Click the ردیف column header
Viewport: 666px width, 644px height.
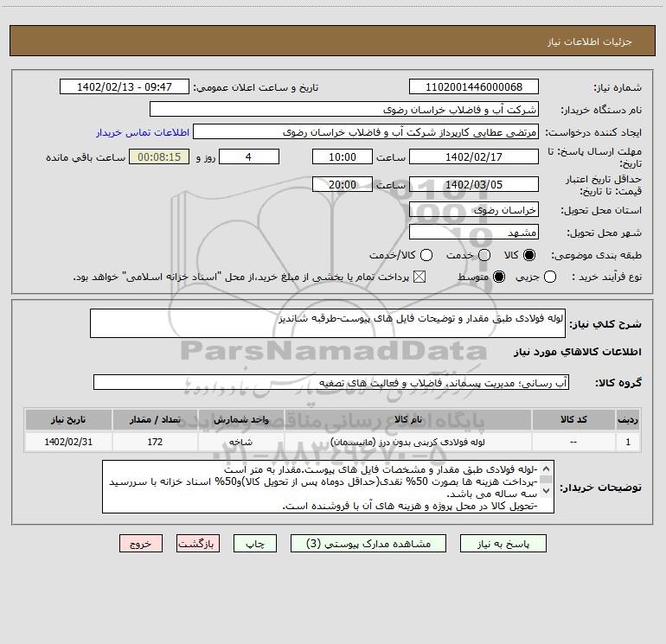tap(628, 419)
